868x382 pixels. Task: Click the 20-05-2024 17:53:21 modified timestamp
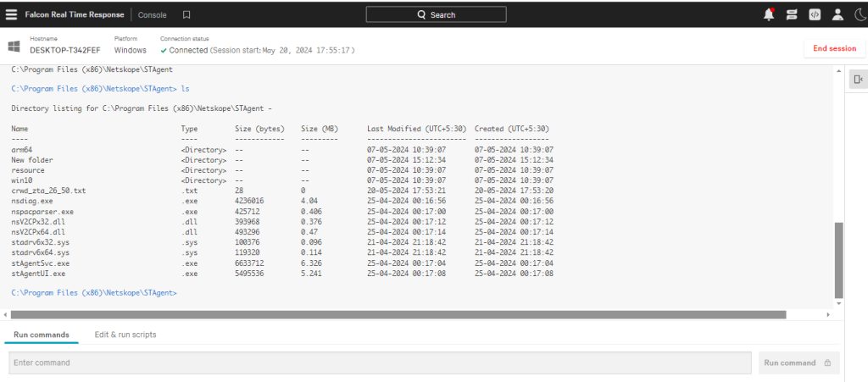click(406, 191)
